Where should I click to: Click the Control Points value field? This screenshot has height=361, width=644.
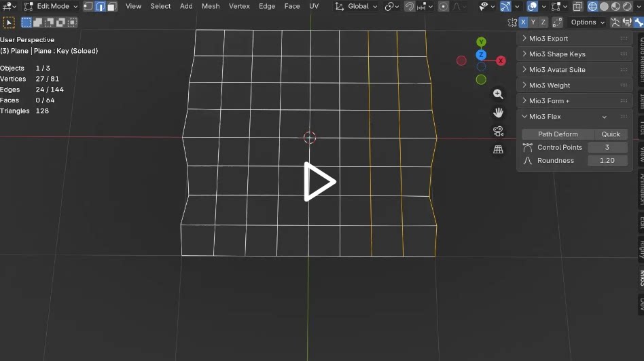click(x=607, y=147)
